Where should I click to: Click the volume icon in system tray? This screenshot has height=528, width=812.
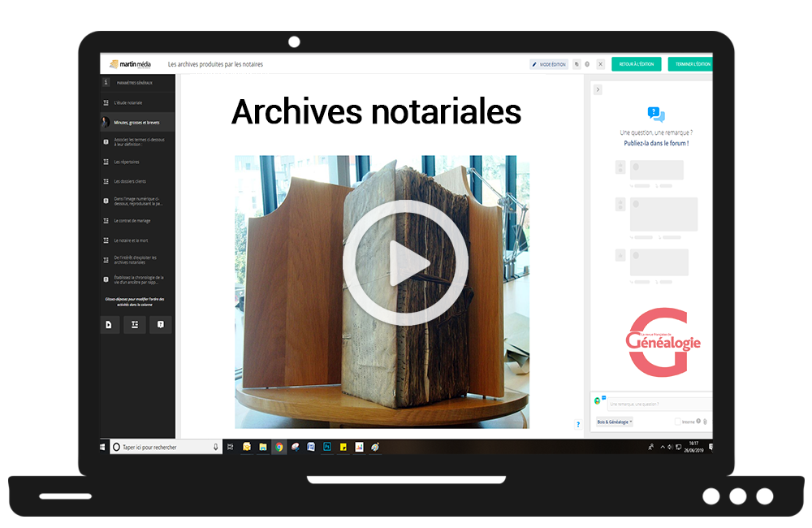(x=670, y=447)
